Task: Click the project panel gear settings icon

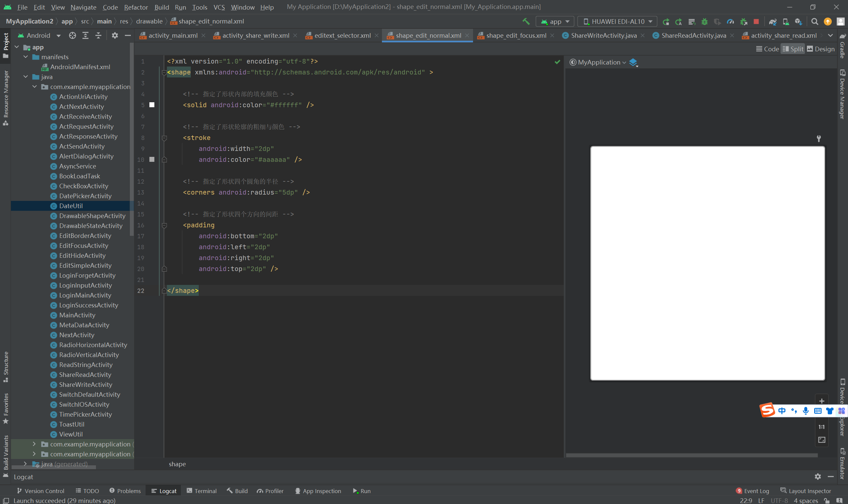Action: 115,35
